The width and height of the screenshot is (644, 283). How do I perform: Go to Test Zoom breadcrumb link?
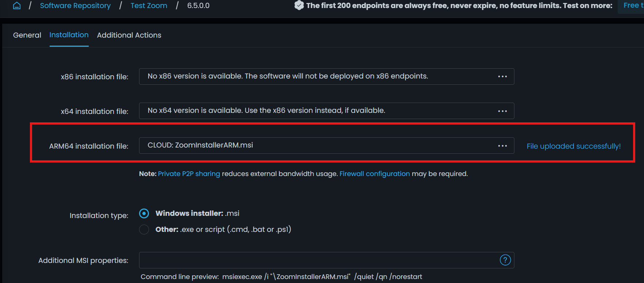point(149,5)
